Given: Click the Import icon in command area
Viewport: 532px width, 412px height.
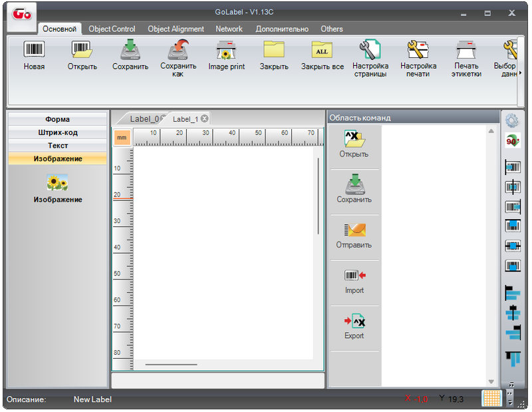Looking at the screenshot, I should pos(354,276).
